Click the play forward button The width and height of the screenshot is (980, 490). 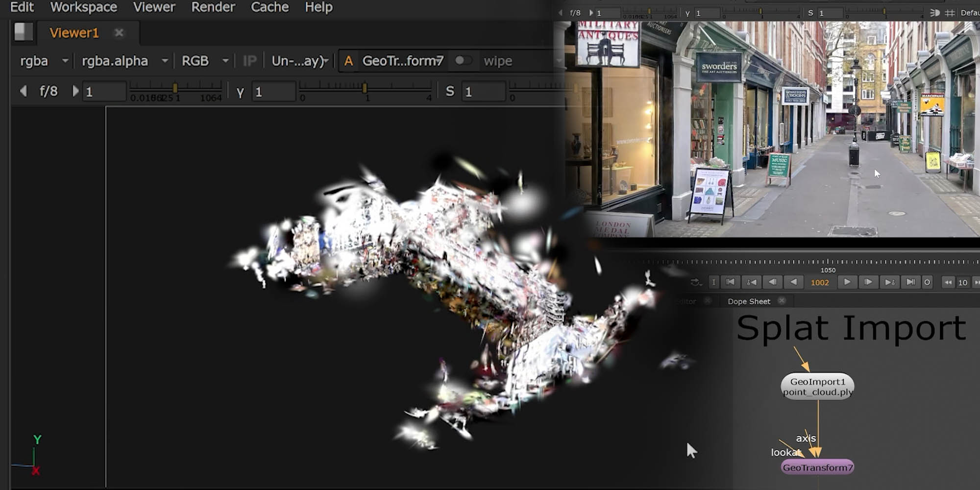847,282
